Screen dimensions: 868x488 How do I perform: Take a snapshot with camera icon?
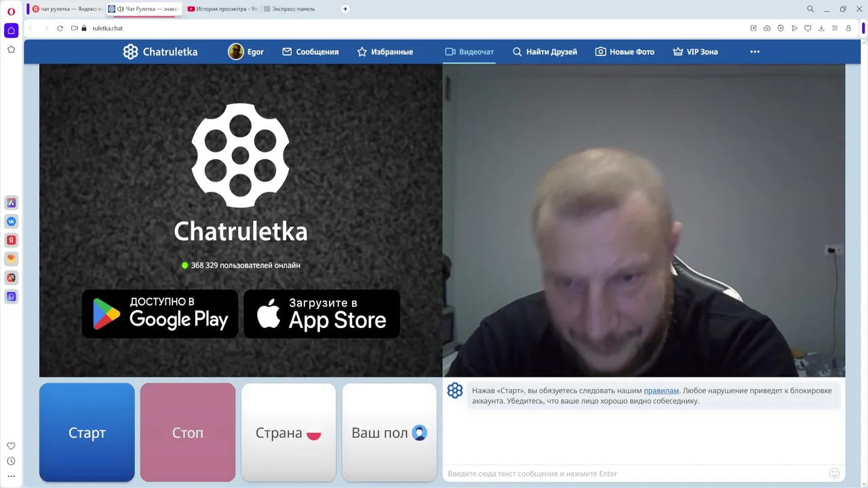[x=767, y=28]
